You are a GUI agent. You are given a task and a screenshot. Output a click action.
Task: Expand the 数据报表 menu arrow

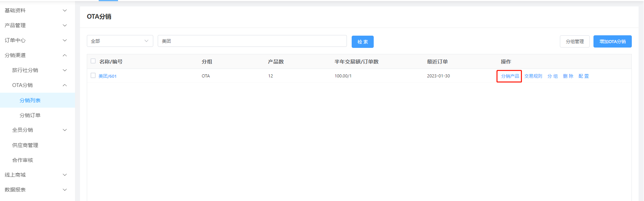coord(65,190)
